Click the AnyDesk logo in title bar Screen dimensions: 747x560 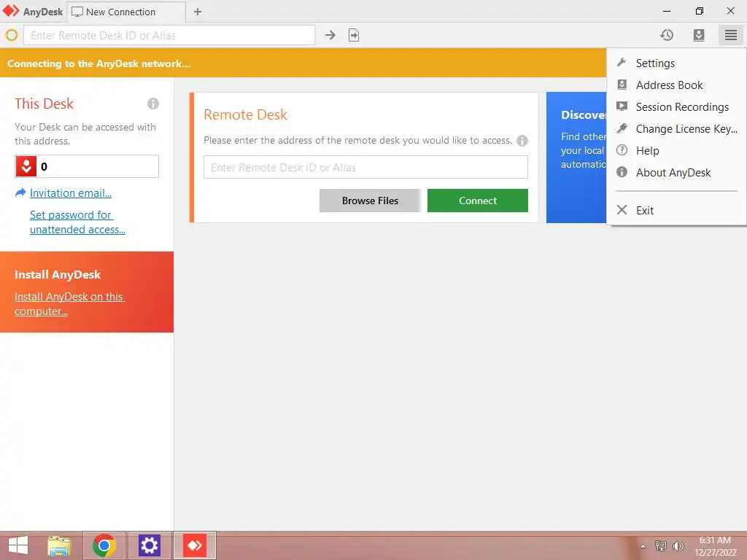pos(11,11)
